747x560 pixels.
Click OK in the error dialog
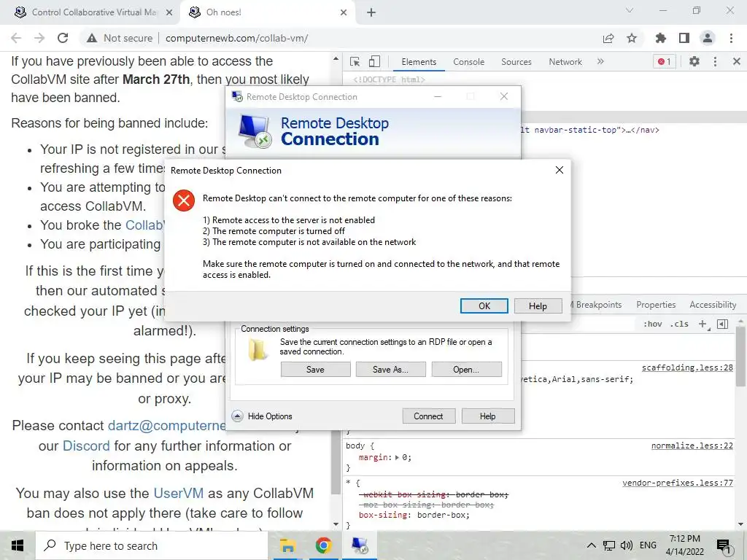click(x=484, y=306)
